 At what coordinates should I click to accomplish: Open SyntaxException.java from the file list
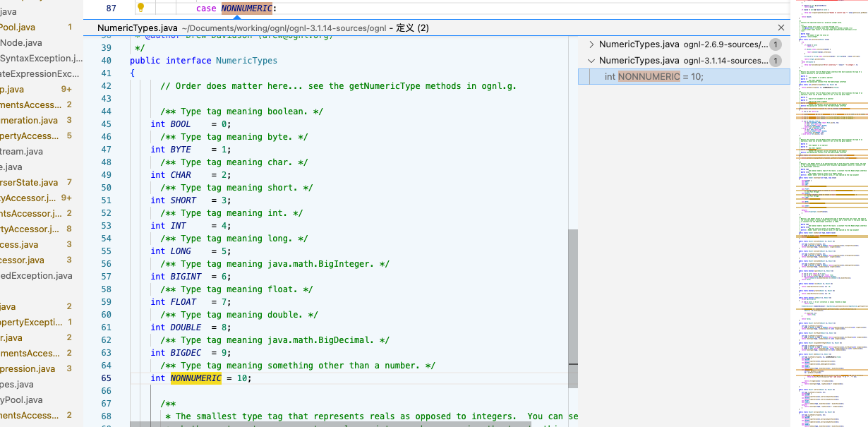click(x=40, y=58)
